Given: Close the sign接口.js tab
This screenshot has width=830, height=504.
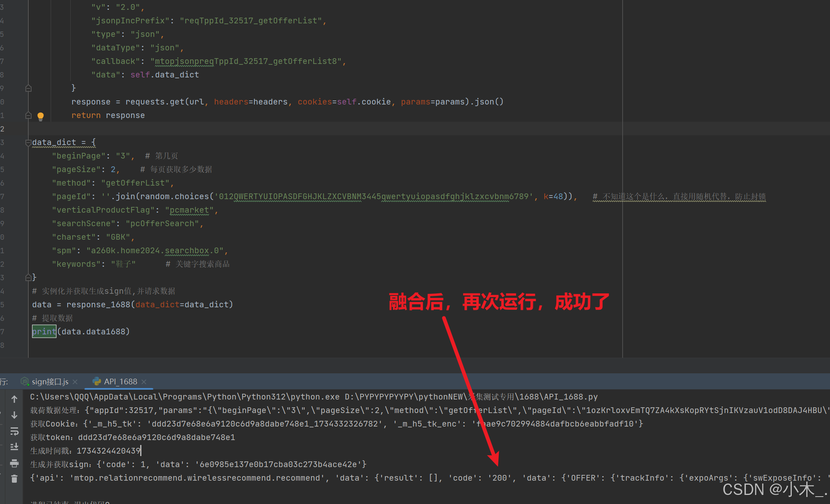Looking at the screenshot, I should 75,381.
